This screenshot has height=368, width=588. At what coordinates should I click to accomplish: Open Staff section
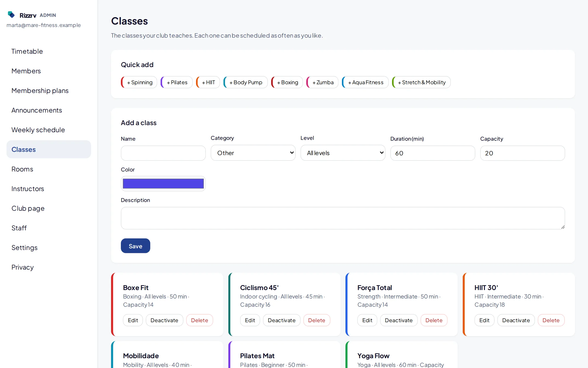(49, 228)
